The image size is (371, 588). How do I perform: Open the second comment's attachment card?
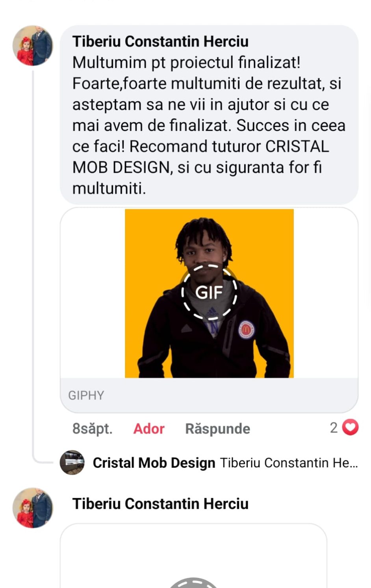tap(193, 556)
